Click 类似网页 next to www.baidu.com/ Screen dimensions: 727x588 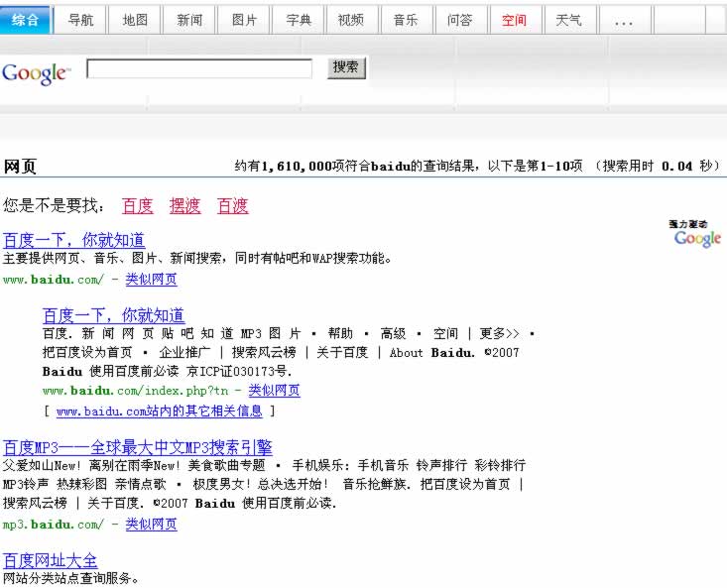(x=151, y=280)
